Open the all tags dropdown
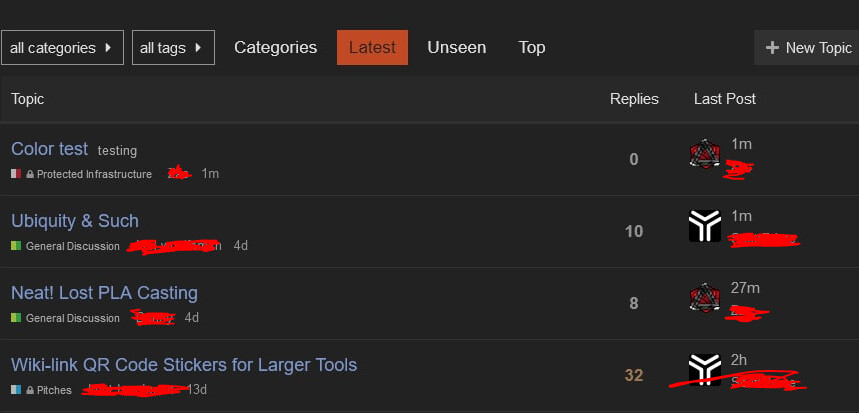 pyautogui.click(x=173, y=47)
